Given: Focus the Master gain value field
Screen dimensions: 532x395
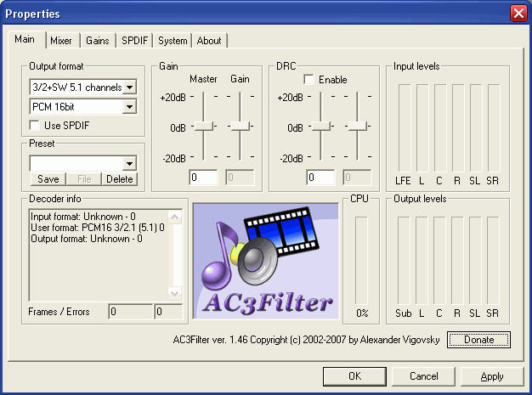Looking at the screenshot, I should tap(203, 178).
